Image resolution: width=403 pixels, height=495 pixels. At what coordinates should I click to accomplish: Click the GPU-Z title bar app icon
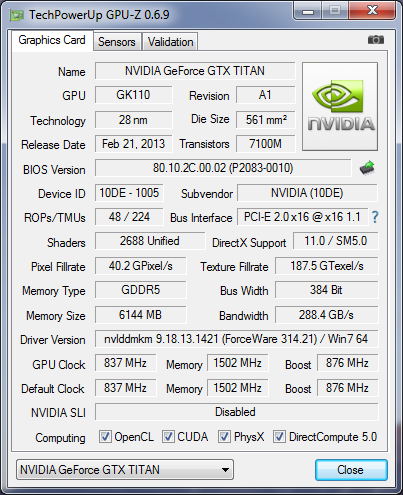17,15
